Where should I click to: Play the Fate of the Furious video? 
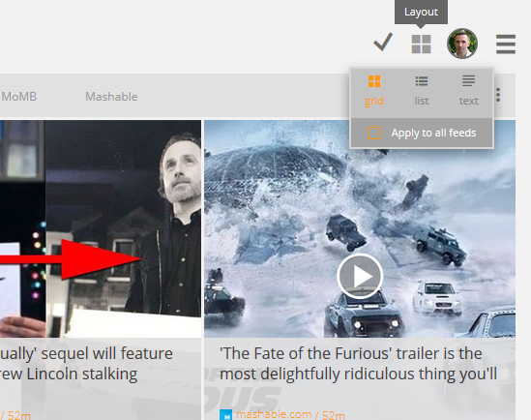[360, 276]
